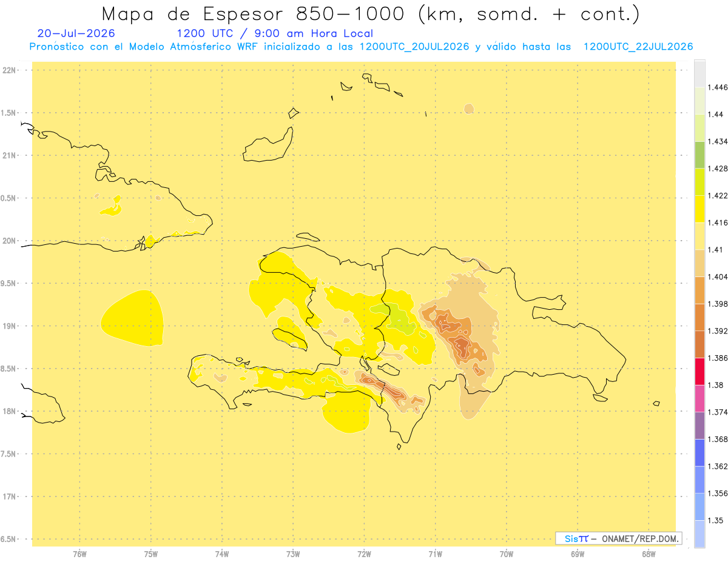Screen dimensions: 728x562
Task: Click the tan colorbar segment above 1.404
Action: point(699,263)
